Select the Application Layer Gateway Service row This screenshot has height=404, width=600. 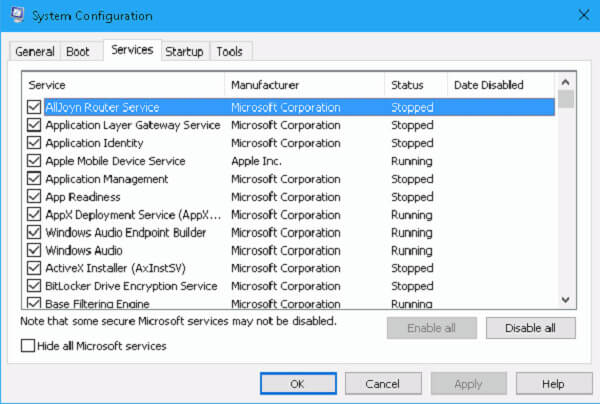pos(299,125)
